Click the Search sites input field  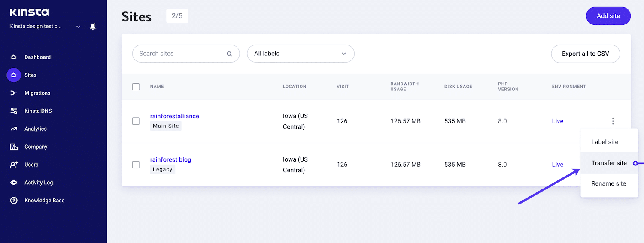[180, 54]
